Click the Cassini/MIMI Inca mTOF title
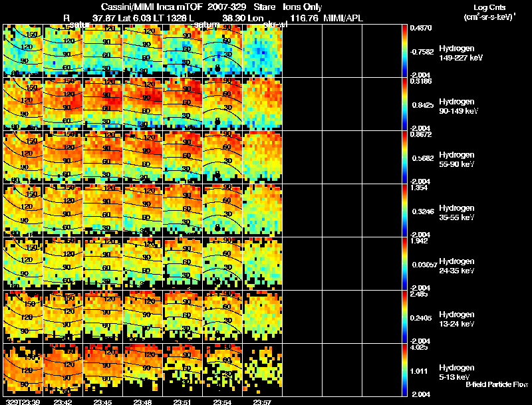Screen dimensions: 532x405 pos(152,7)
